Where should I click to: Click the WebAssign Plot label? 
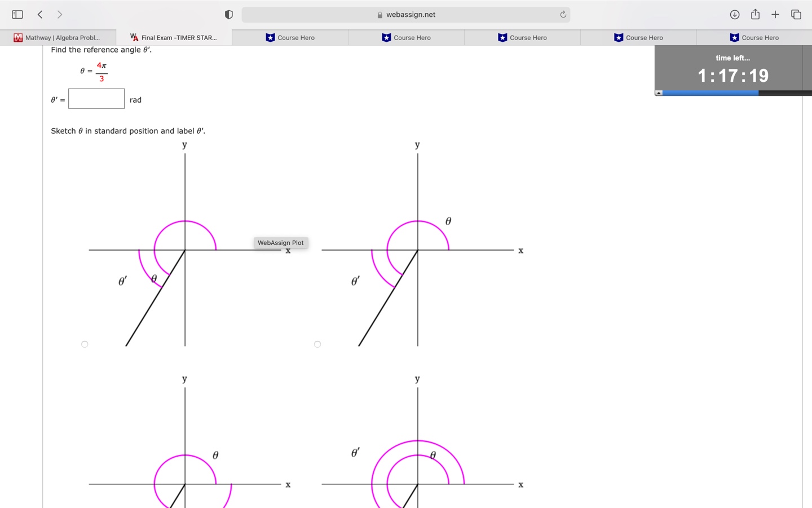click(280, 243)
